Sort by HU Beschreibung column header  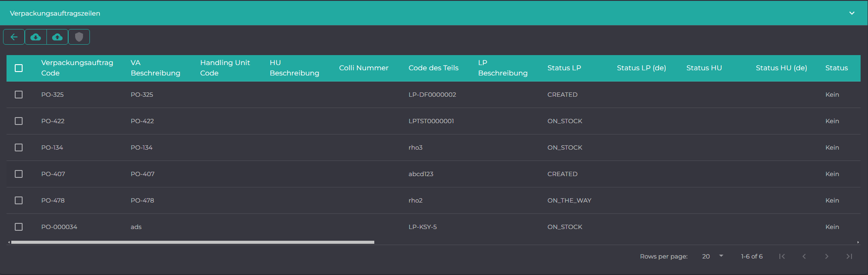[294, 68]
